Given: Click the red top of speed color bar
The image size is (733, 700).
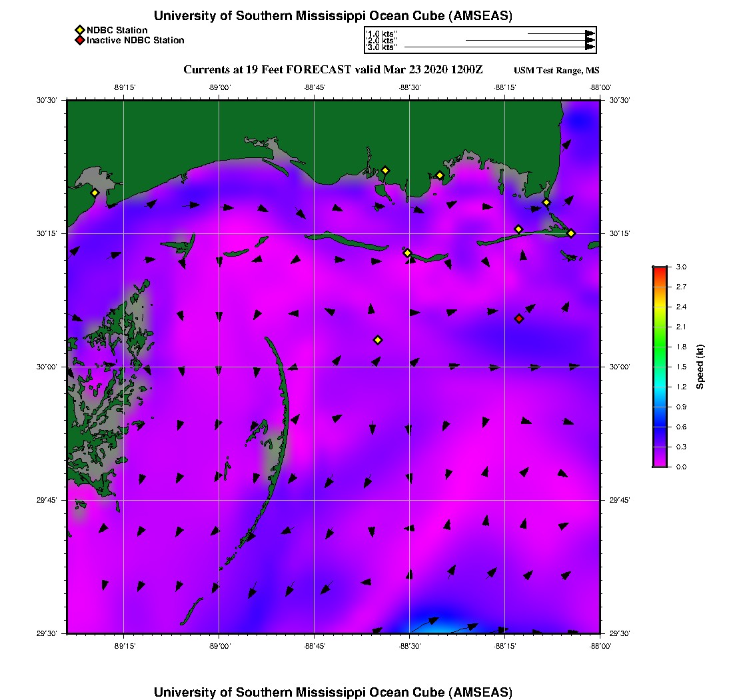Looking at the screenshot, I should [660, 269].
